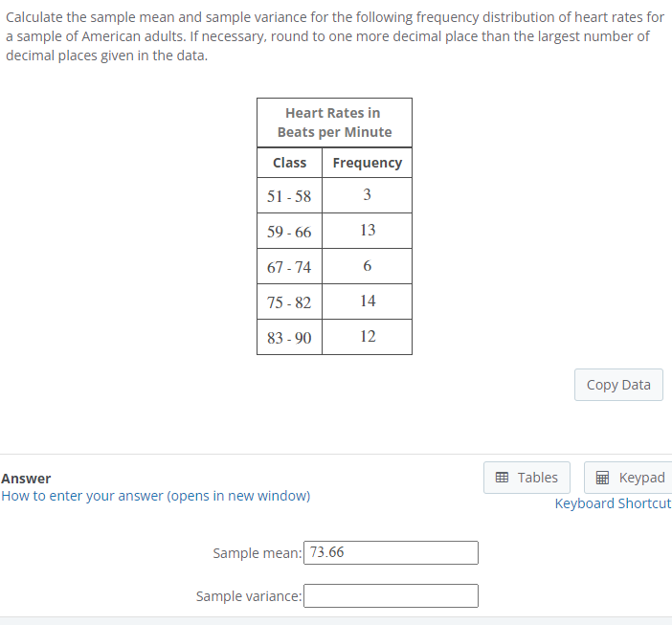Click the 83 - 90 class cell

tap(289, 338)
